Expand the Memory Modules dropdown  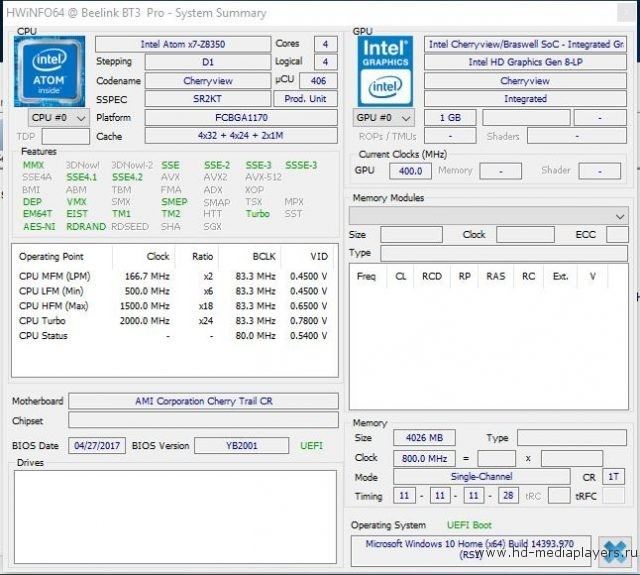[x=489, y=215]
